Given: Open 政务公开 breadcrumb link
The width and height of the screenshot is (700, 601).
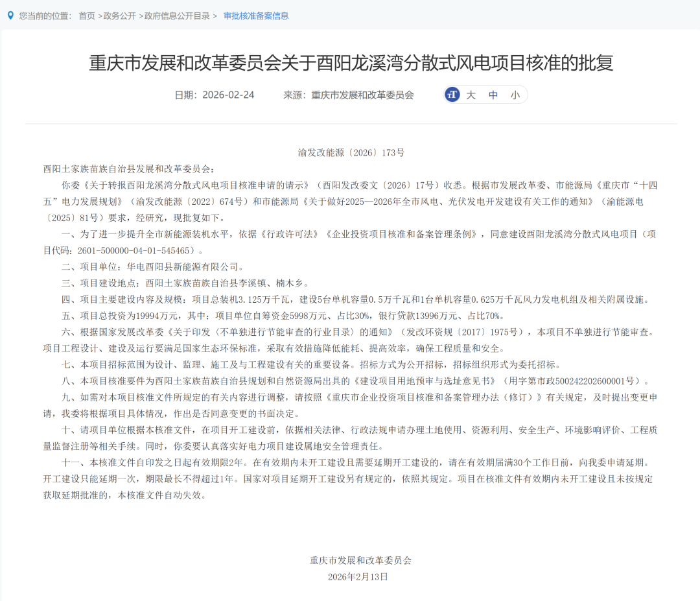Looking at the screenshot, I should coord(120,16).
